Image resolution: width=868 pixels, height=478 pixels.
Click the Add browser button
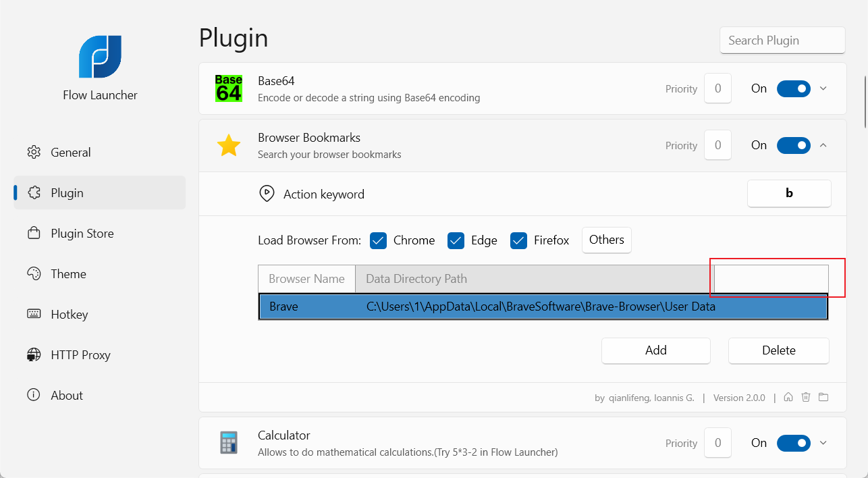(656, 350)
